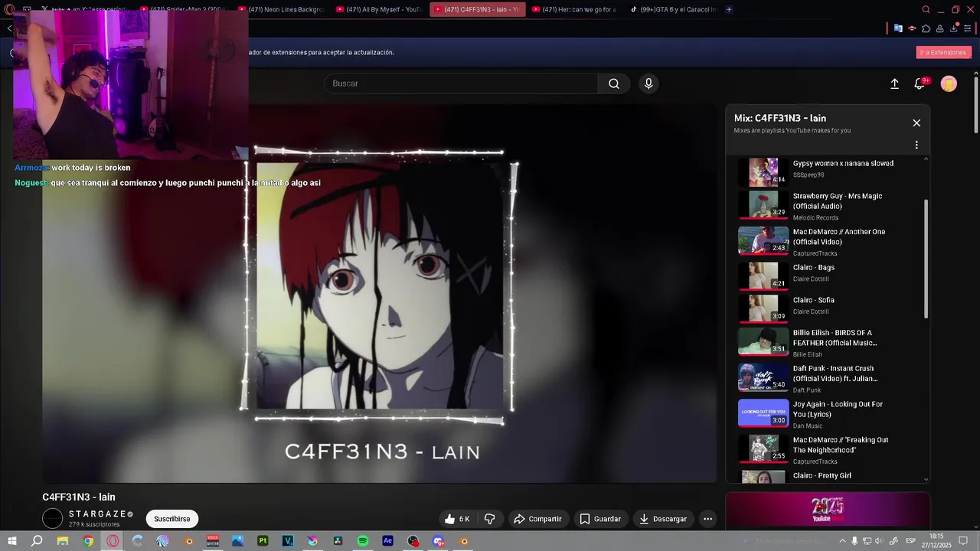
Task: Click the ESP language indicator
Action: pos(911,541)
